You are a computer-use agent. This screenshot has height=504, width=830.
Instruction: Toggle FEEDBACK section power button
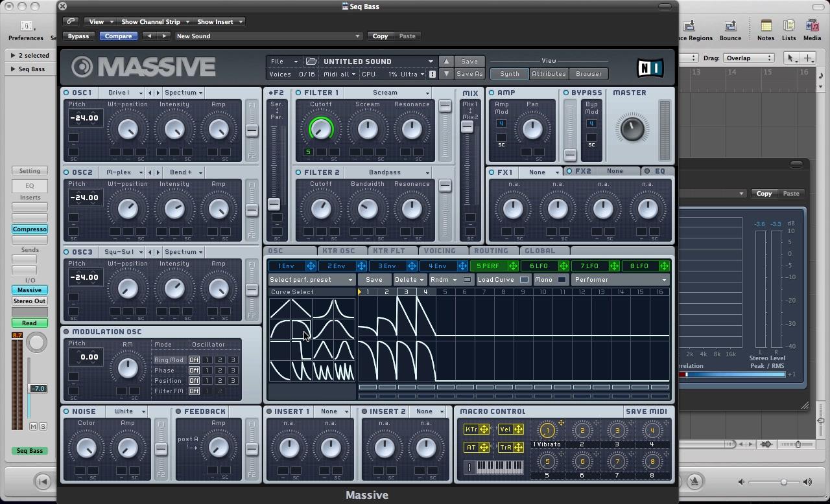click(178, 411)
